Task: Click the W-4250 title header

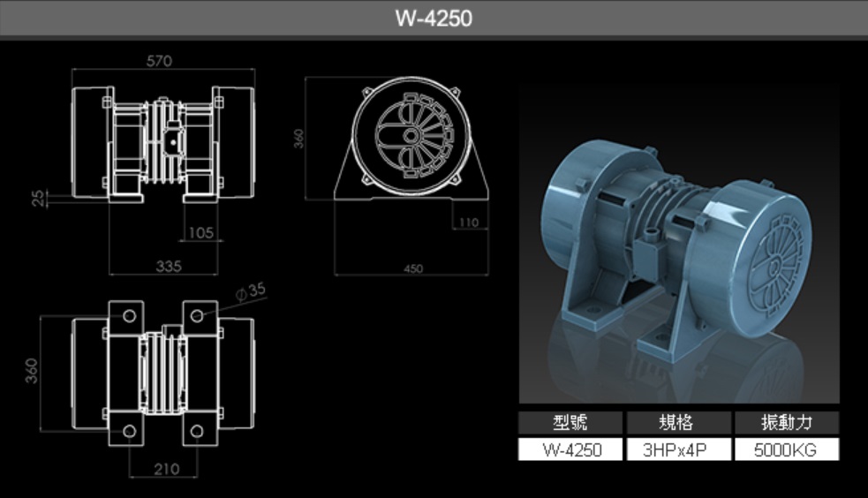Action: click(x=434, y=19)
